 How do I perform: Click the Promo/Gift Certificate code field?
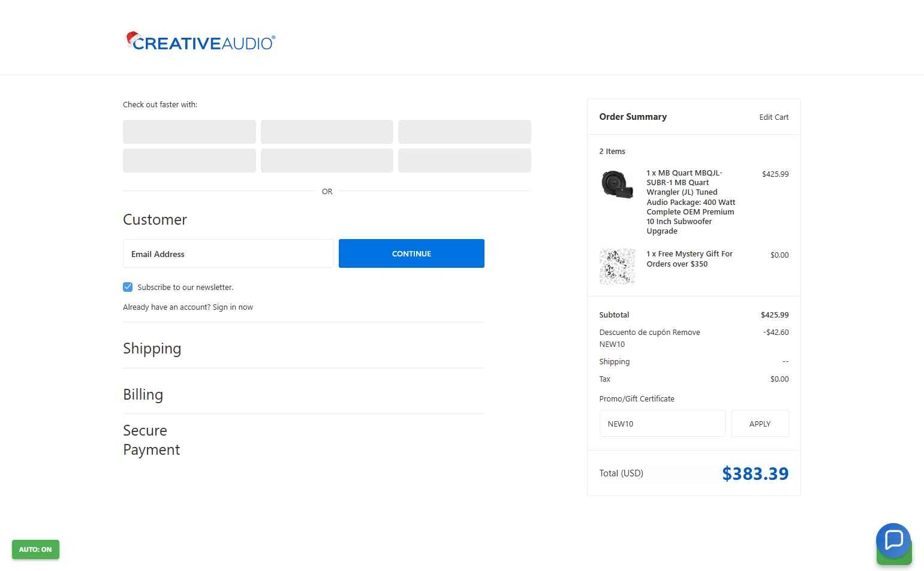[x=662, y=424]
